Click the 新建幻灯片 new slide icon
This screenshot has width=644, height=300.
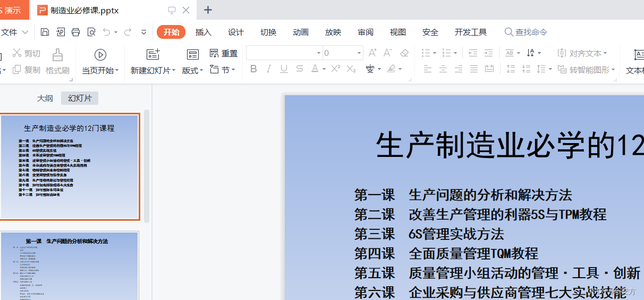tap(153, 54)
